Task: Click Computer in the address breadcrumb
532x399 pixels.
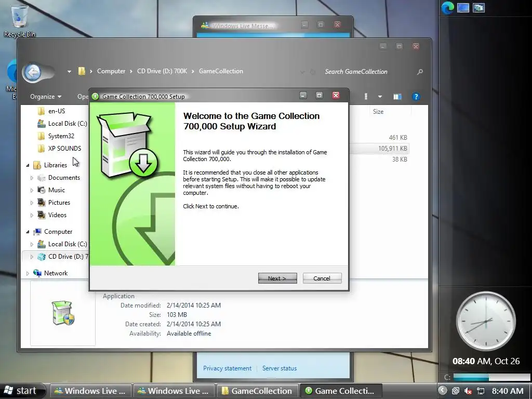Action: 111,71
